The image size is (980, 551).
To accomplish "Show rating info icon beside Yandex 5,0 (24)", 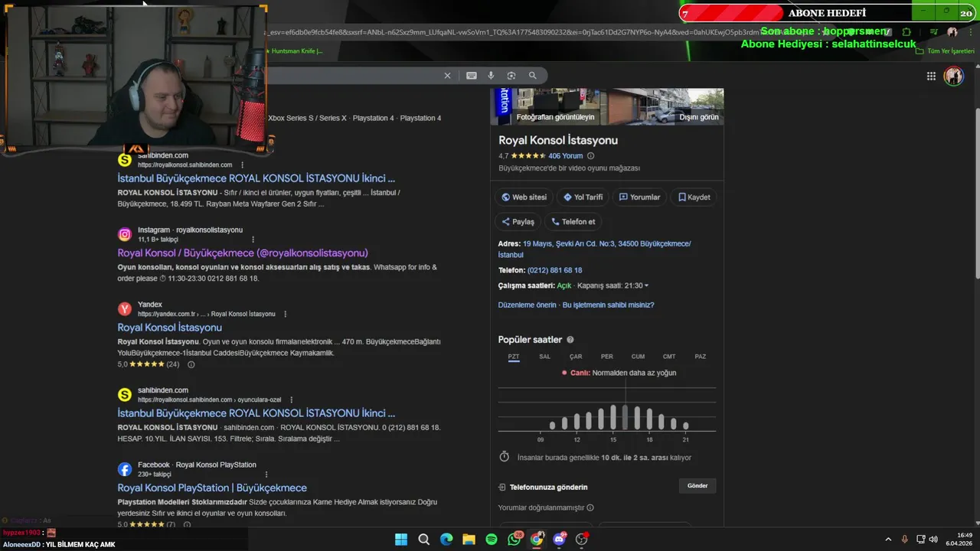I will pyautogui.click(x=191, y=364).
